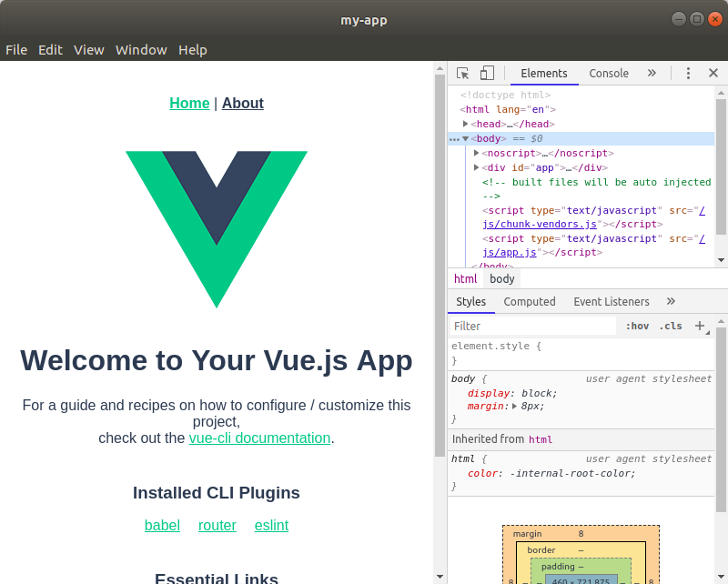Image resolution: width=728 pixels, height=584 pixels.
Task: Click the Welcome to Your Vue.js App heading
Action: pyautogui.click(x=217, y=360)
